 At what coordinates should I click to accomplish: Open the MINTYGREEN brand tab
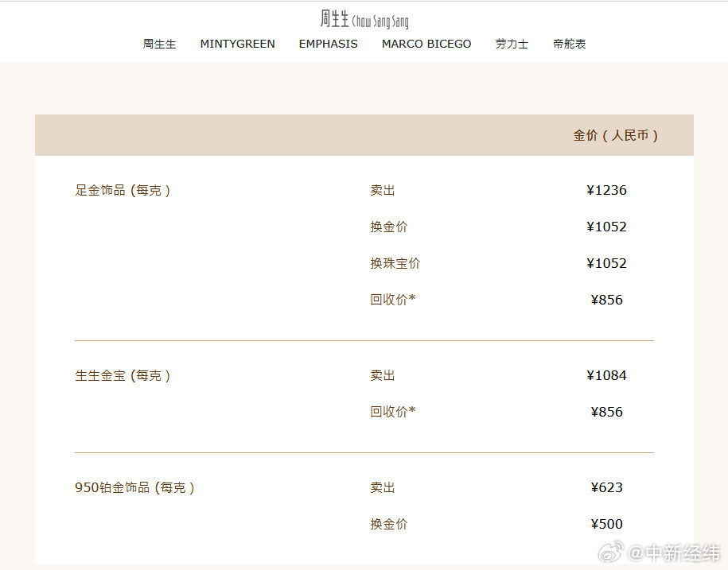click(x=237, y=44)
